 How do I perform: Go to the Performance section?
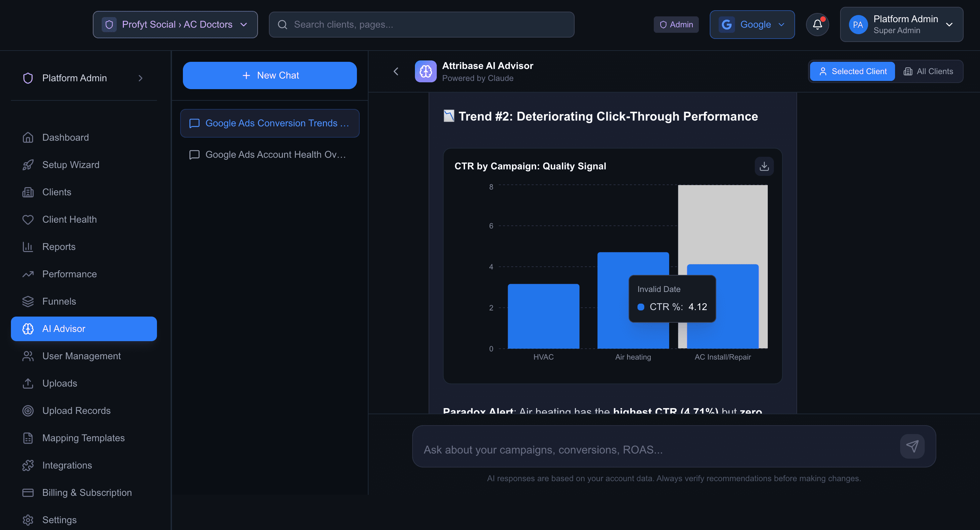click(84, 274)
